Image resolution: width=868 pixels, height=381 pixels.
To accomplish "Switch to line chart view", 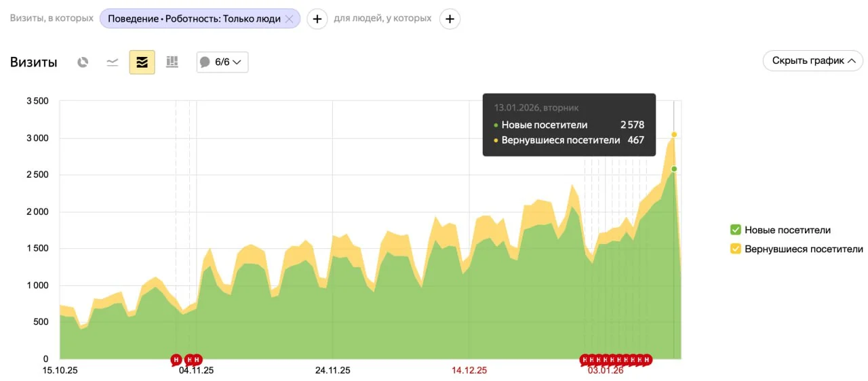I will [113, 62].
